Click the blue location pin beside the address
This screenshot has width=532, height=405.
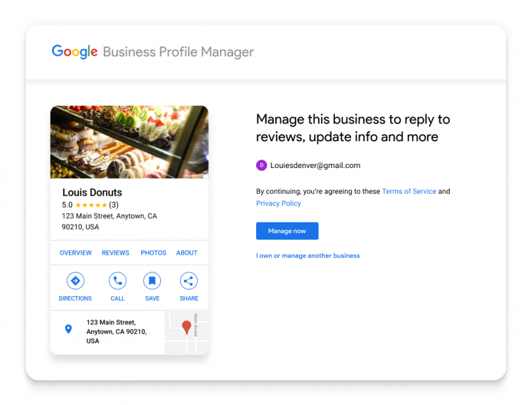[68, 330]
